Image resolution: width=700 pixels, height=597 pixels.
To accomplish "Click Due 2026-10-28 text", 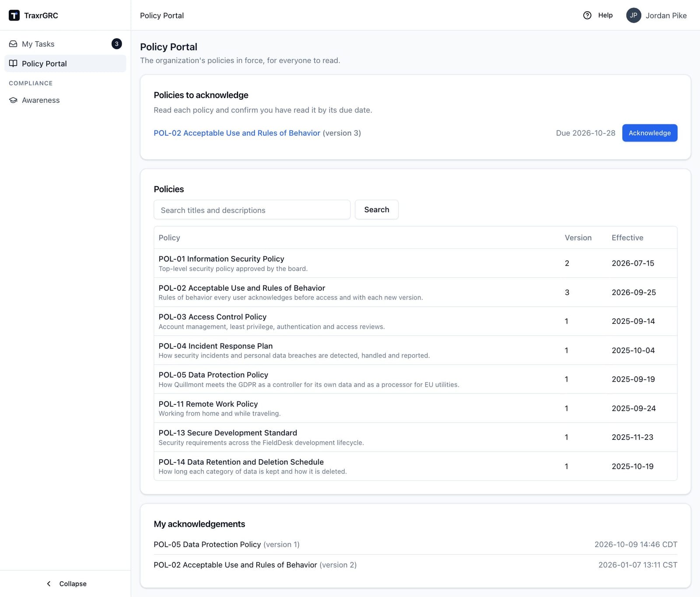I will pos(585,133).
